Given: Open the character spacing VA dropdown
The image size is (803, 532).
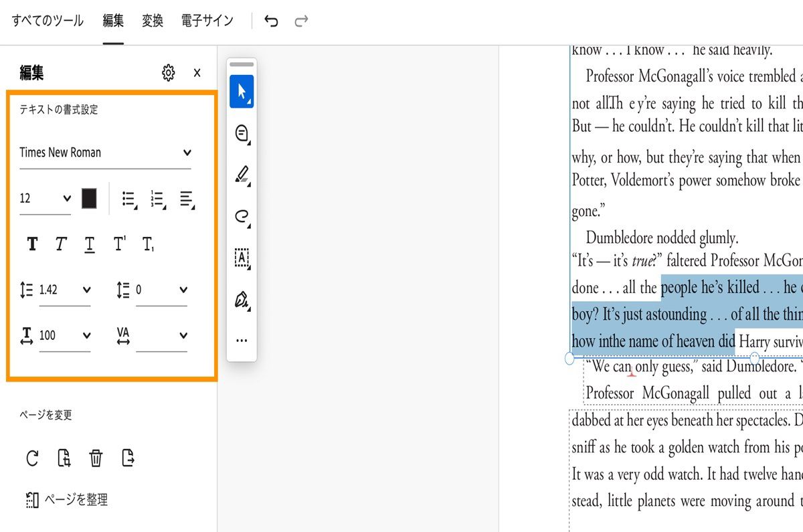Looking at the screenshot, I should click(161, 335).
